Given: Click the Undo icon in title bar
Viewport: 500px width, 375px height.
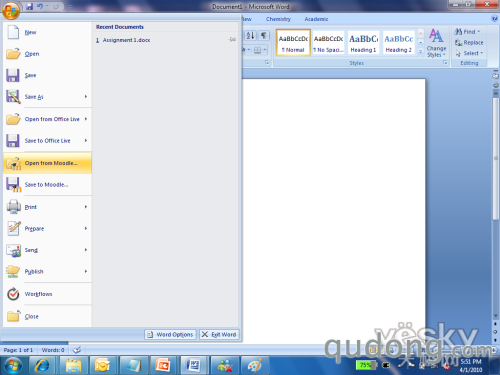Looking at the screenshot, I should (40, 6).
